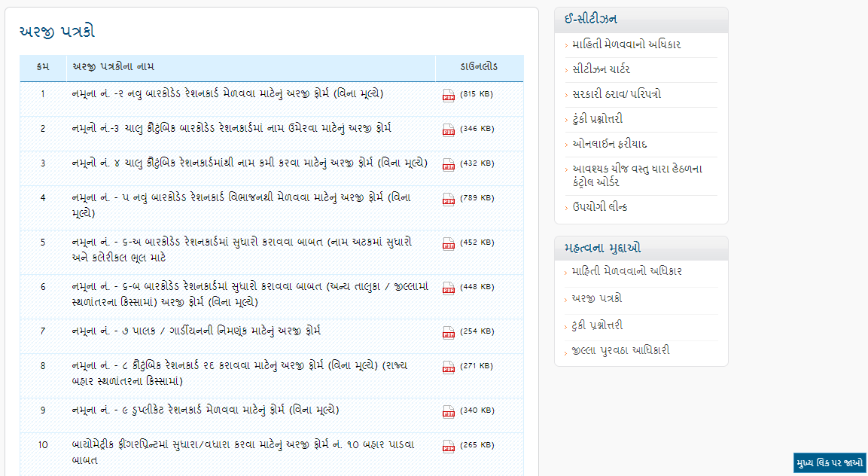Open the PDF icon for the 789 KB form
868x476 pixels.
click(449, 199)
